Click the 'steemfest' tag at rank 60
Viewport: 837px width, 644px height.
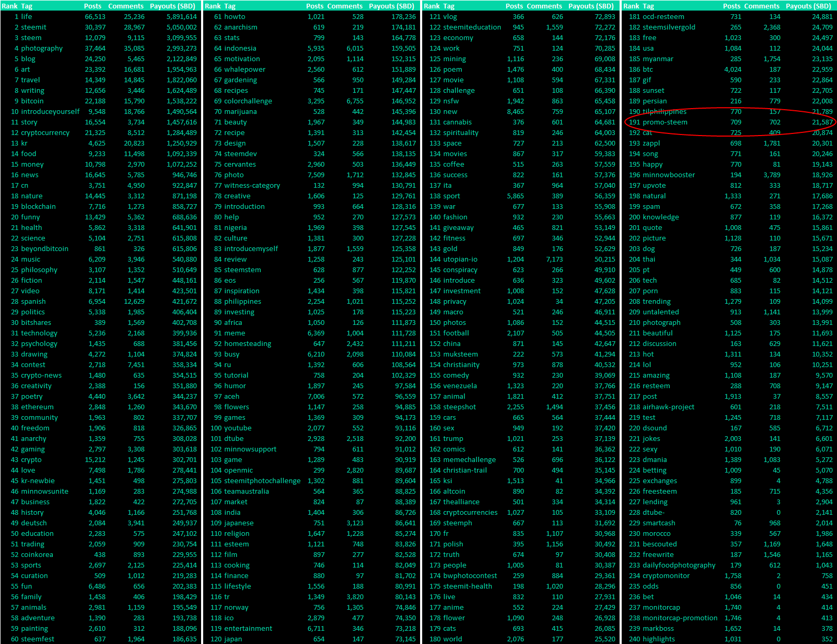click(x=37, y=639)
